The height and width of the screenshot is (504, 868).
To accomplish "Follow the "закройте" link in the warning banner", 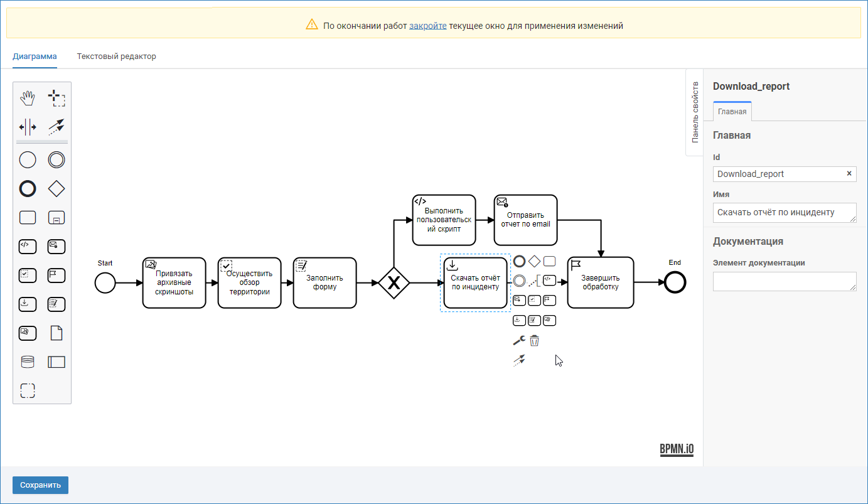I will (x=427, y=26).
